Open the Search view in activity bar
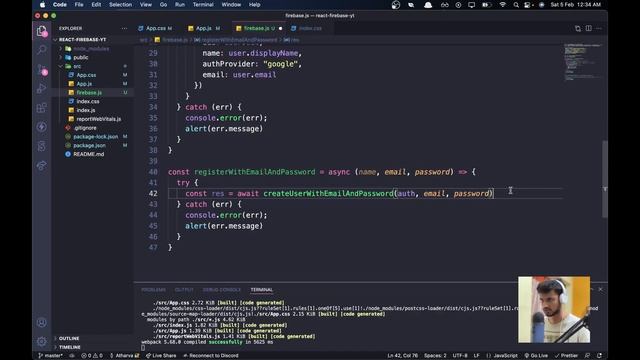The image size is (640, 360). coord(42,50)
